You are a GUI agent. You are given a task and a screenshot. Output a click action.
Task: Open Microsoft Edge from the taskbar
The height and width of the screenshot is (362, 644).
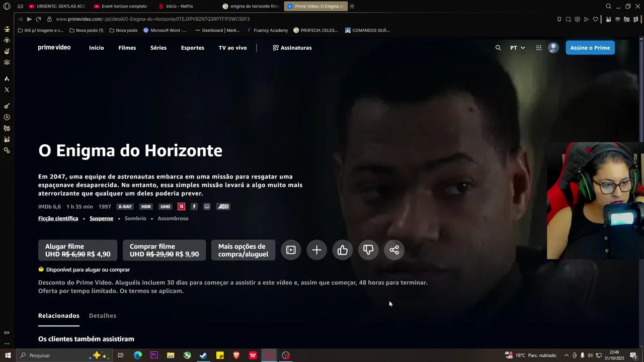click(x=137, y=355)
